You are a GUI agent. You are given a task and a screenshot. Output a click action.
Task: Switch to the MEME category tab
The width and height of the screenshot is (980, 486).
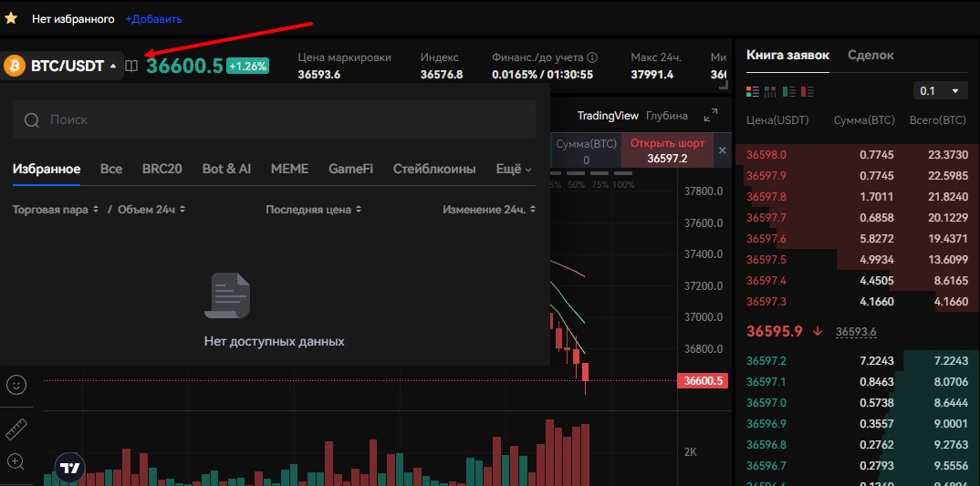[x=289, y=169]
